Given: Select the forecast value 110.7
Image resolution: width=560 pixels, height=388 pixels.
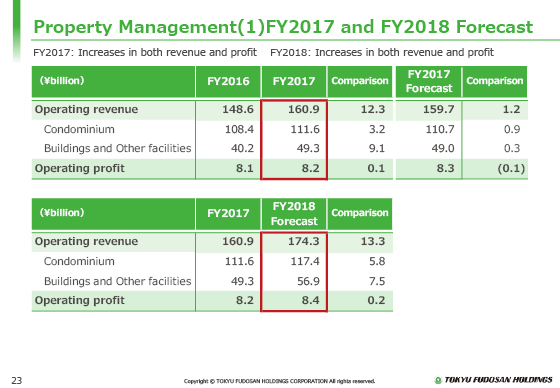Looking at the screenshot, I should coord(440,129).
